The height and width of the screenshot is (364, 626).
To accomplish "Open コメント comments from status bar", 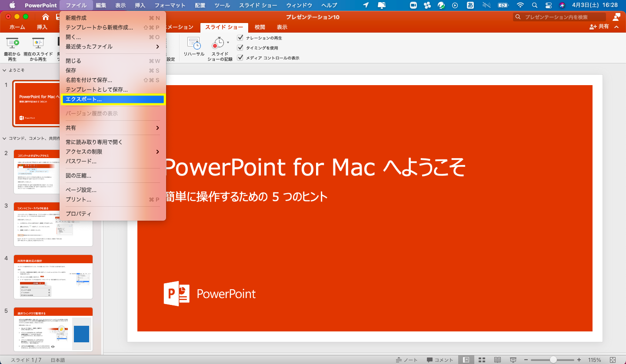I will coord(440,360).
